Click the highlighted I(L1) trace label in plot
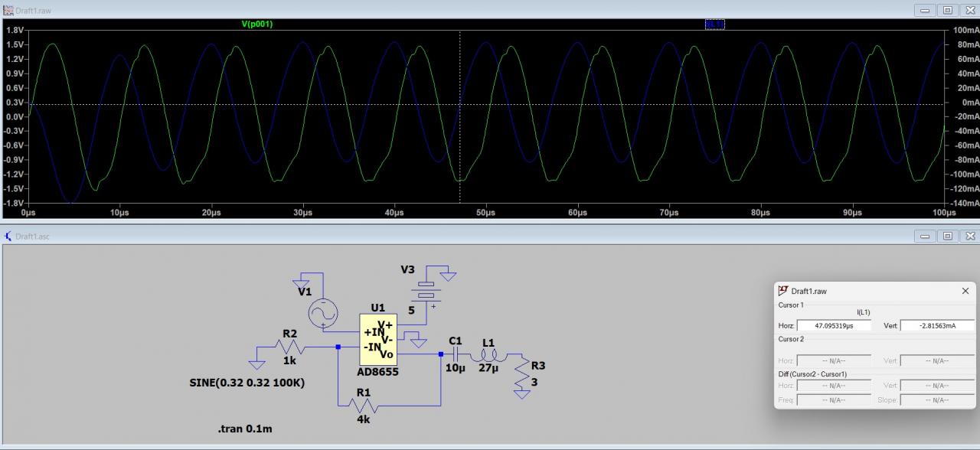Image resolution: width=980 pixels, height=450 pixels. (714, 24)
